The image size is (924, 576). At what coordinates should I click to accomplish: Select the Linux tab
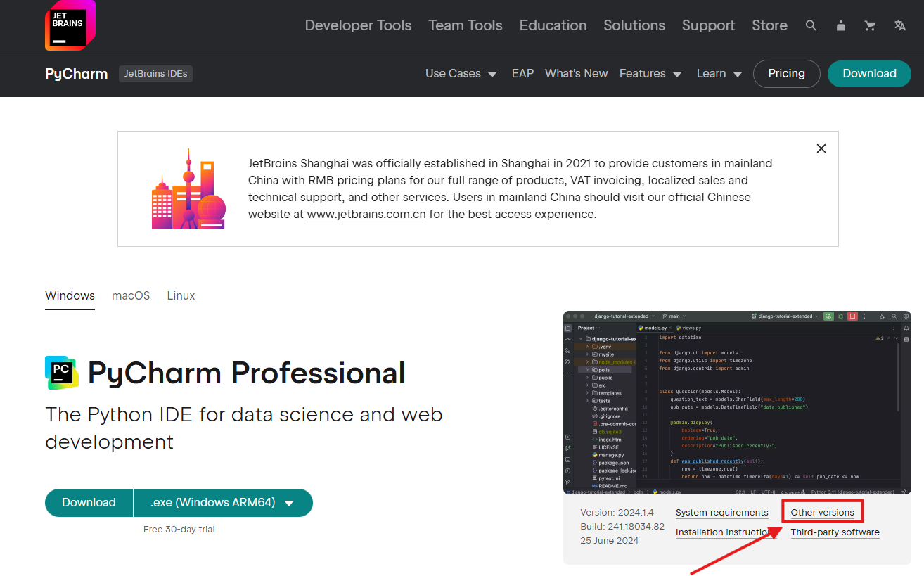coord(181,296)
